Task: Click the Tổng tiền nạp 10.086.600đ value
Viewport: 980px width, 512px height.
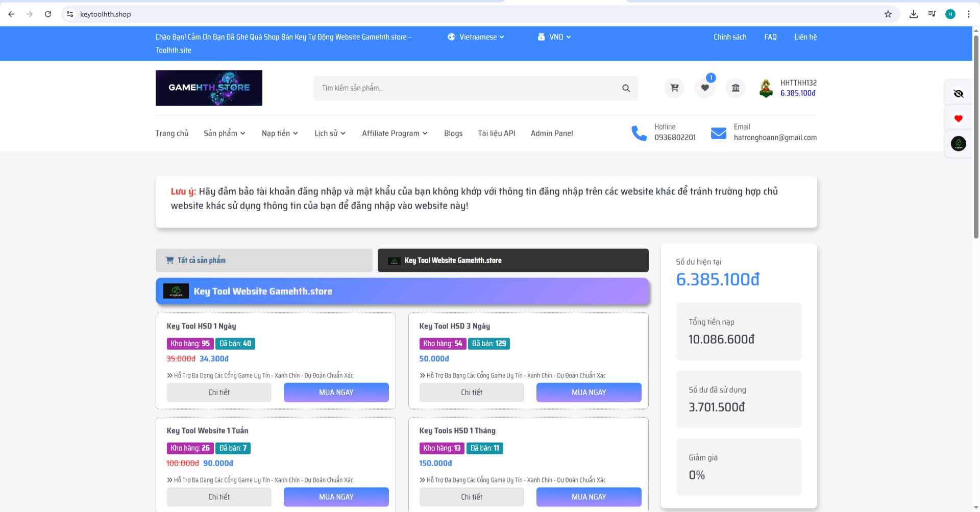Action: (x=721, y=339)
